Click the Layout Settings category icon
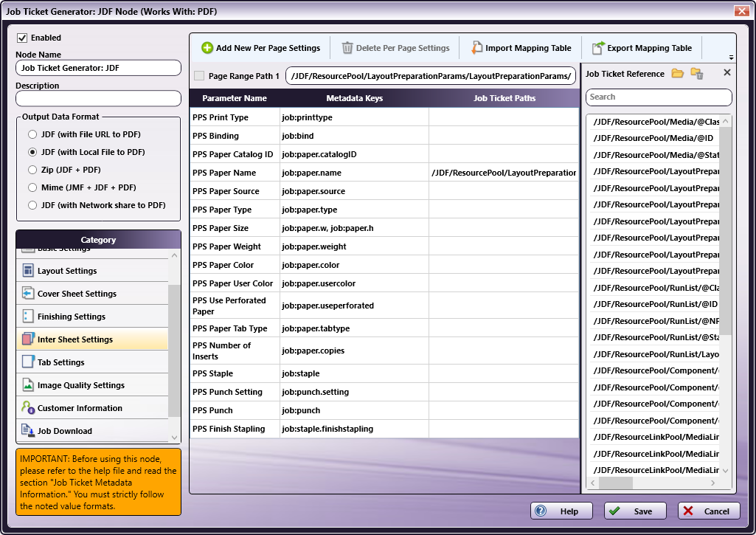756x535 pixels. [x=28, y=271]
